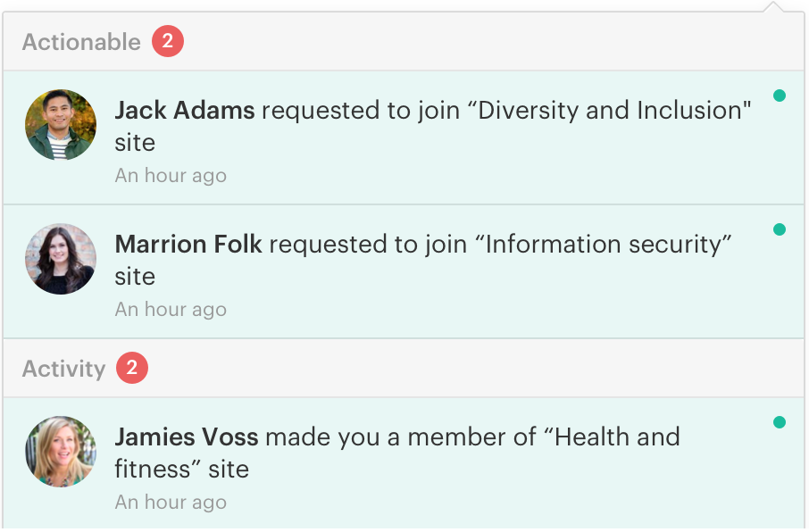Click timestamp under Jamies Voss' notification
Image resolution: width=809 pixels, height=532 pixels.
[171, 503]
